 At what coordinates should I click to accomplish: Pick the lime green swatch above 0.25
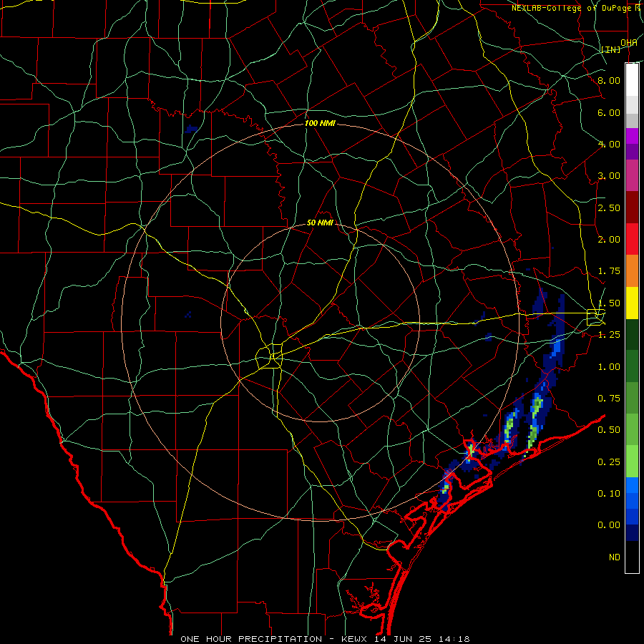pos(632,462)
